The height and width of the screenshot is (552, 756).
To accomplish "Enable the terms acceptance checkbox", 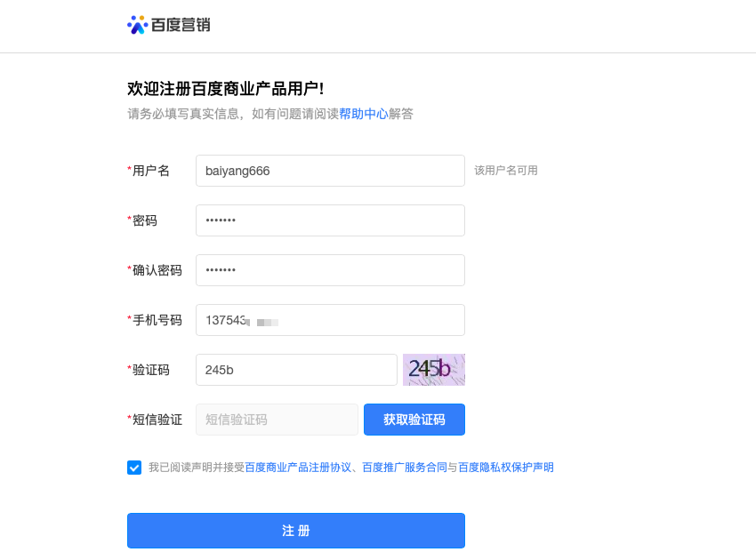I will click(x=135, y=467).
